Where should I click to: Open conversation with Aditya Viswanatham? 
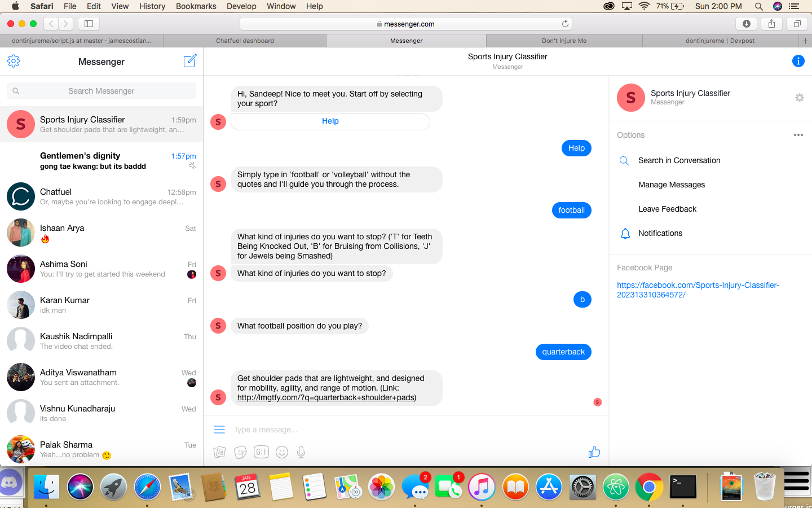(x=101, y=377)
